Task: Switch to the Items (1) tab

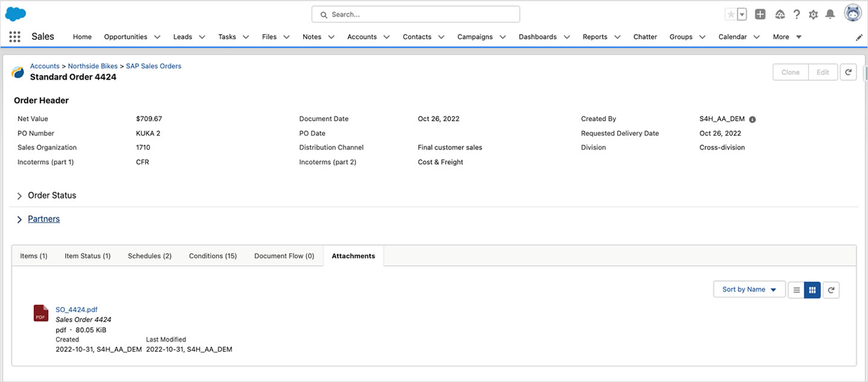Action: pos(34,256)
